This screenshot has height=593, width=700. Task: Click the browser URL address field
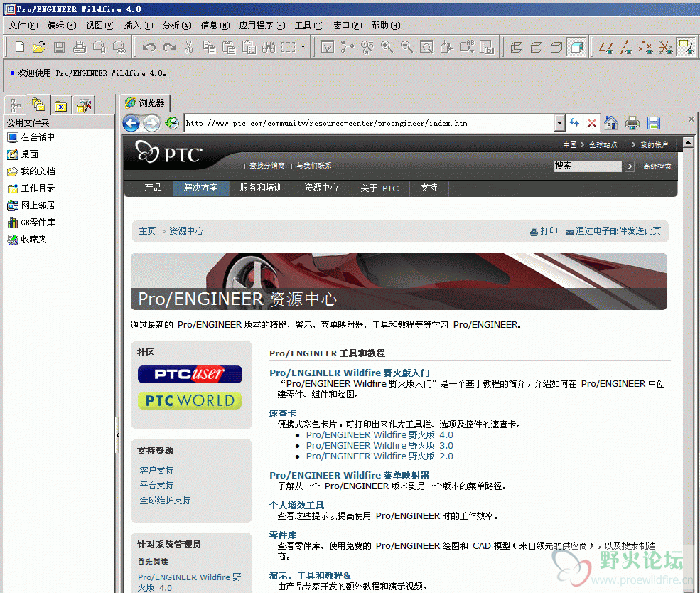tap(370, 123)
